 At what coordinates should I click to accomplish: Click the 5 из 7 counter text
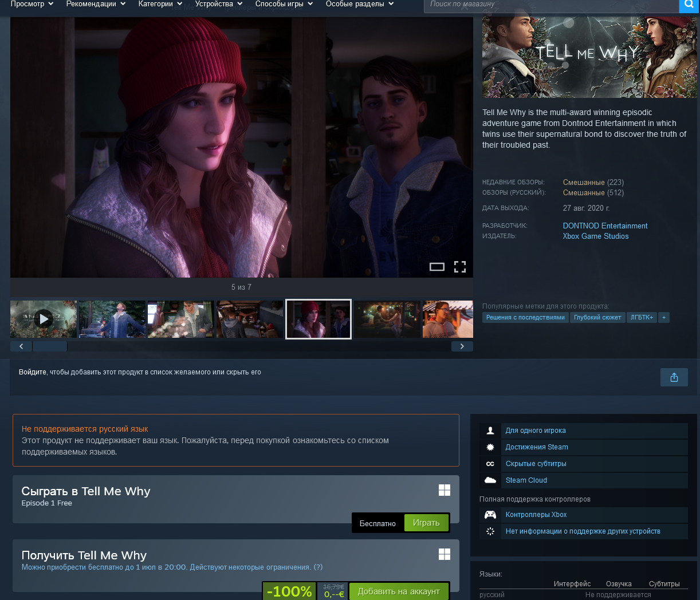coord(241,287)
